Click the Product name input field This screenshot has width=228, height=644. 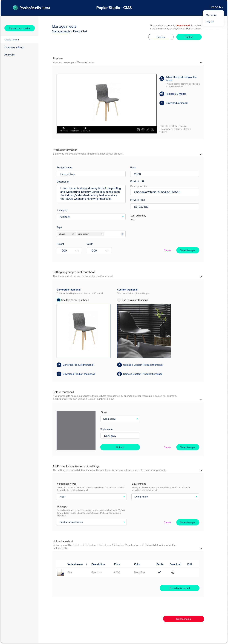click(91, 174)
